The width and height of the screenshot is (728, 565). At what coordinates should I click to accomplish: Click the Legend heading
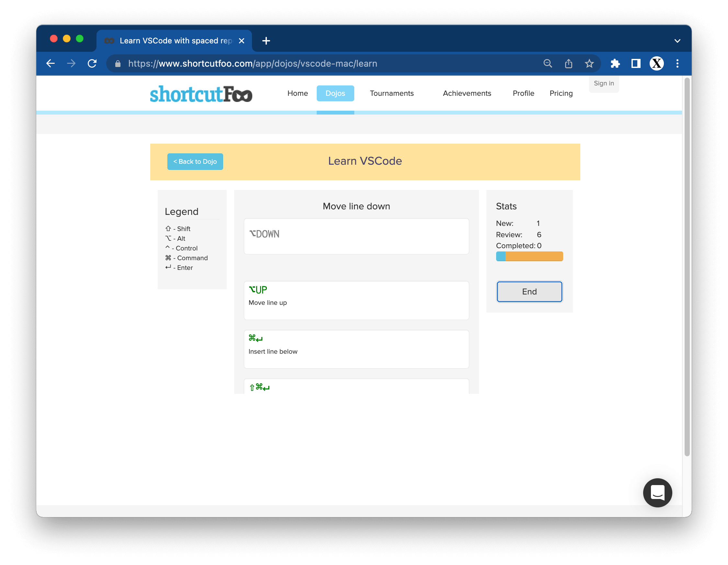(182, 212)
